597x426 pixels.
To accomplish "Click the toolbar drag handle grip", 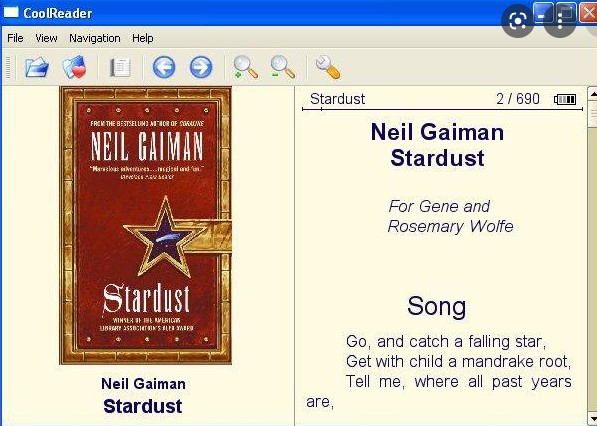I will 9,68.
